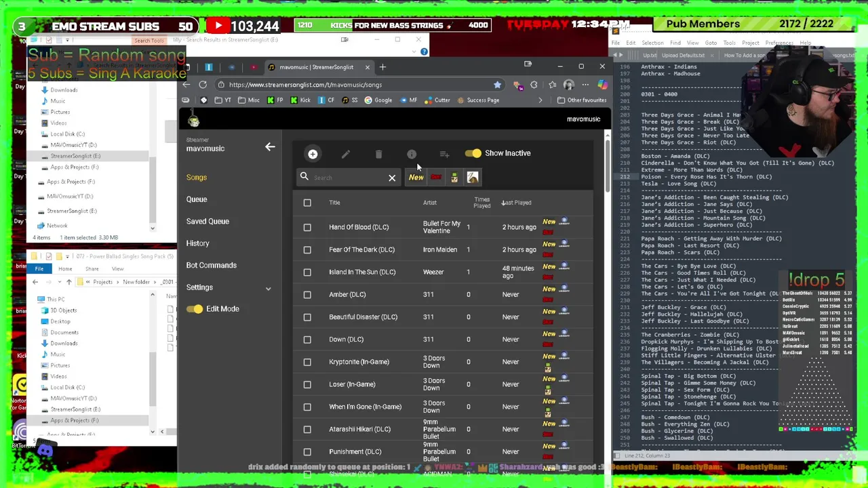Screen dimensions: 868x488
Task: Check the Amber (DLC) row checkbox
Action: (x=307, y=295)
